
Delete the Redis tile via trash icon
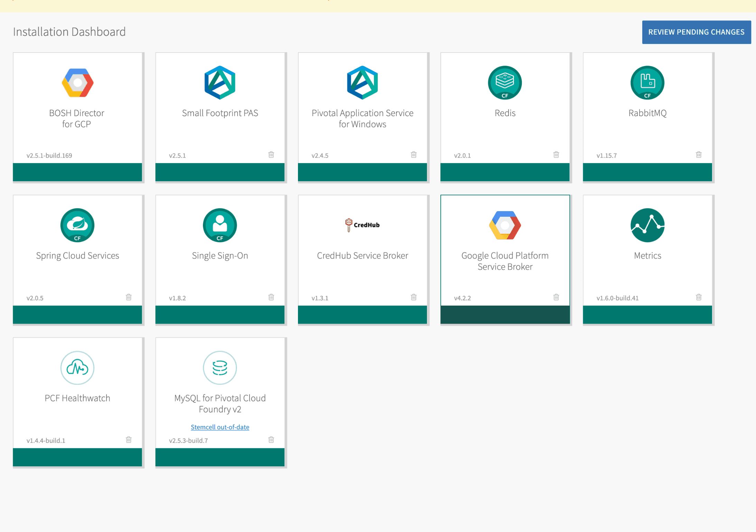pyautogui.click(x=556, y=155)
